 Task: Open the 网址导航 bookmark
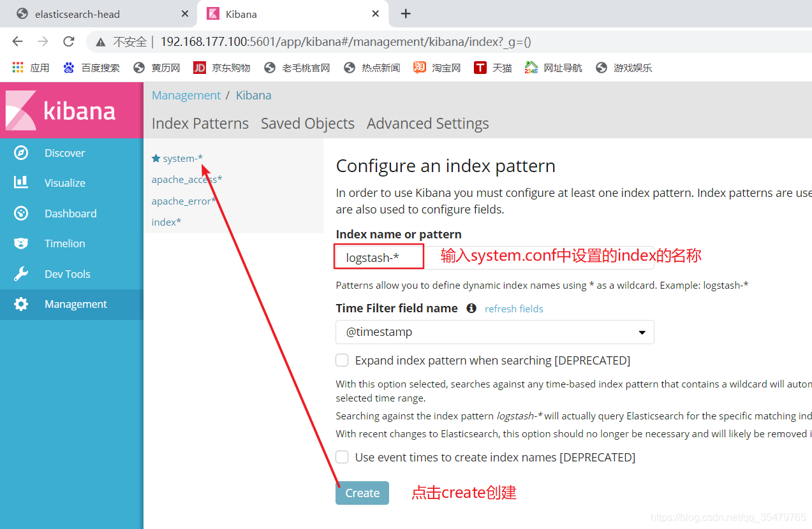click(x=554, y=68)
